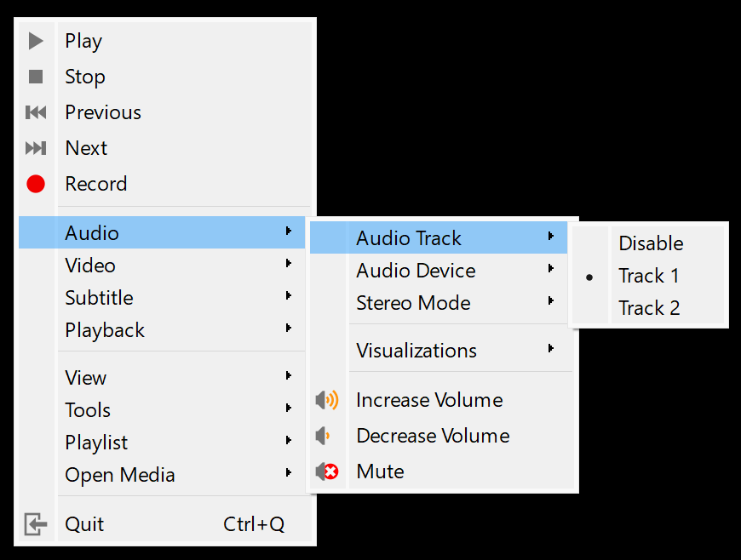This screenshot has height=560, width=741.
Task: Select the Track 1 radio option
Action: click(x=649, y=276)
